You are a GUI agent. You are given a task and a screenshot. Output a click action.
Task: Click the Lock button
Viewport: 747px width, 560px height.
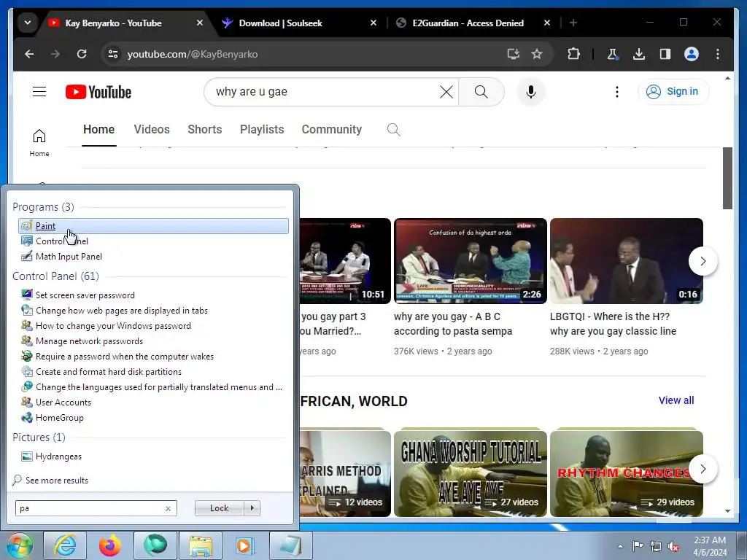click(x=219, y=508)
